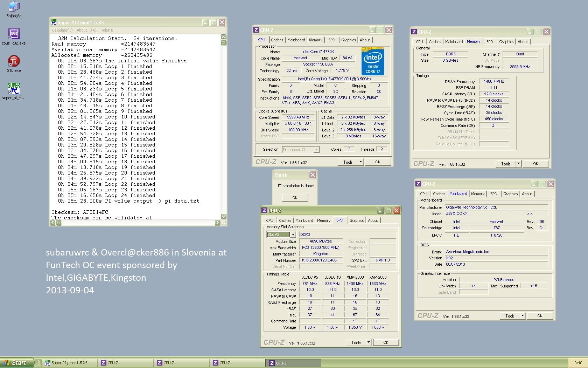Select the super_pi_m... desktop icon

[x=14, y=91]
